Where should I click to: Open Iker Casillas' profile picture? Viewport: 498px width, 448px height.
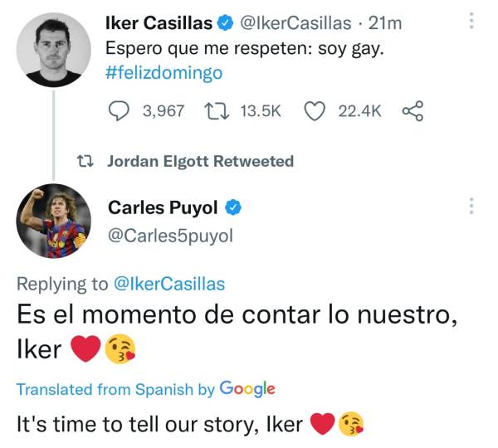[x=55, y=51]
